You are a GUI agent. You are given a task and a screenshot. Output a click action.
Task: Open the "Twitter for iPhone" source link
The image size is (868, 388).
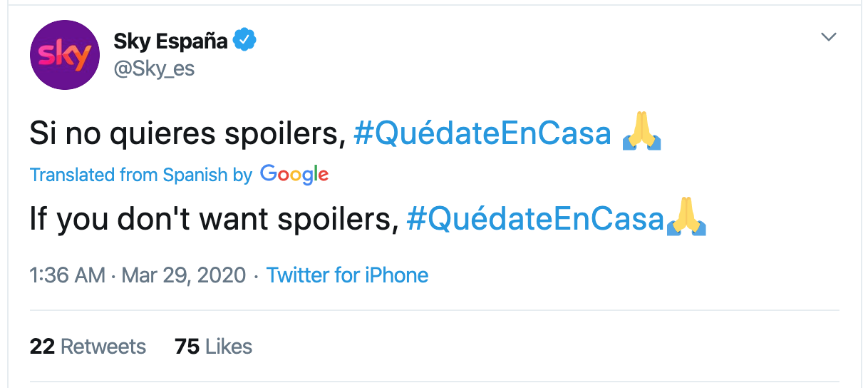tap(348, 275)
